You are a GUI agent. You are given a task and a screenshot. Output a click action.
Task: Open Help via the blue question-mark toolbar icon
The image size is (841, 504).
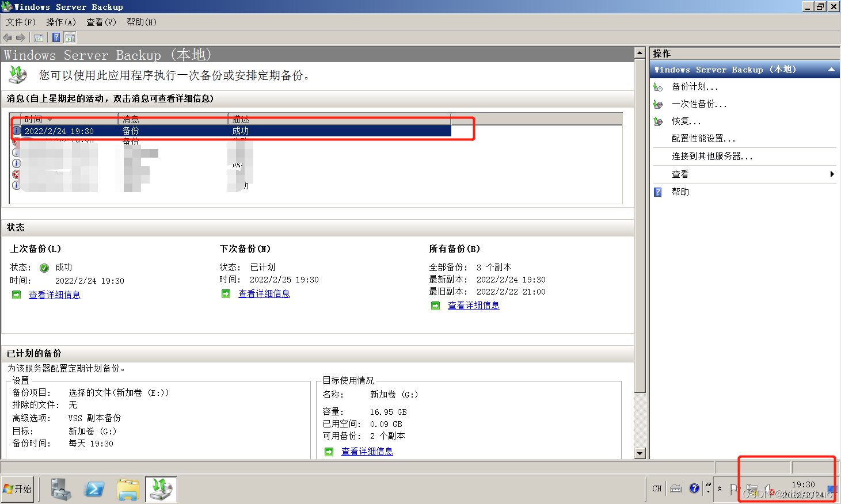[x=56, y=38]
